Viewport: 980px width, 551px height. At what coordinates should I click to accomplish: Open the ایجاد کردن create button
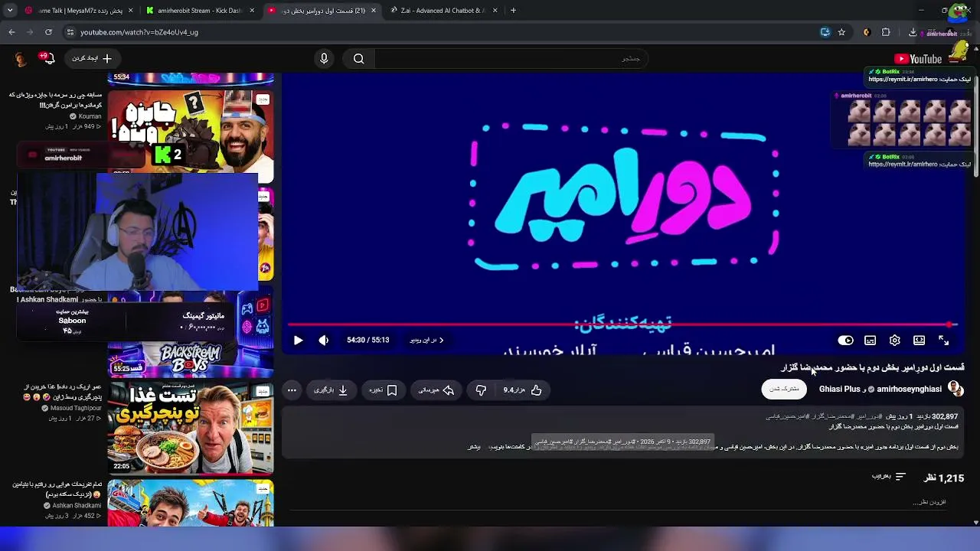tap(92, 58)
